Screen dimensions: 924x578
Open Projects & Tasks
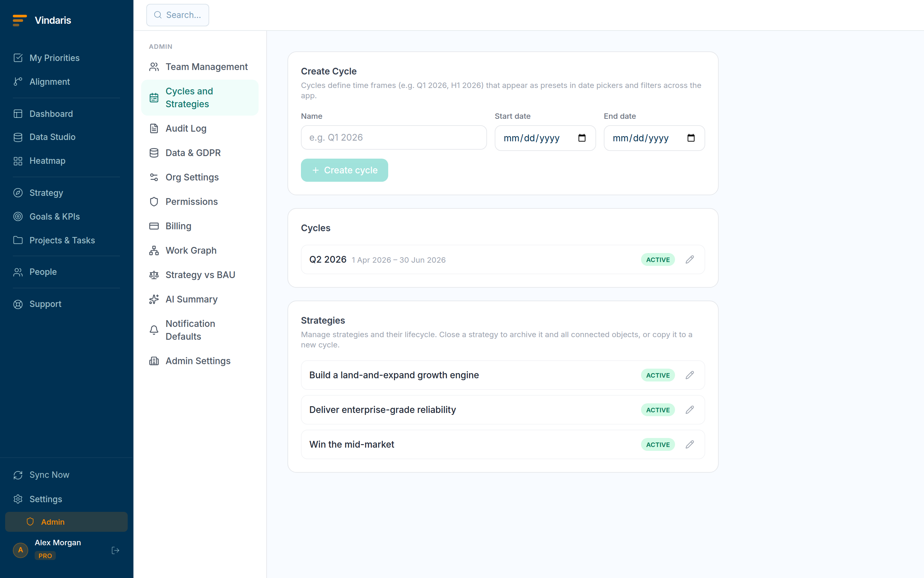coord(66,241)
